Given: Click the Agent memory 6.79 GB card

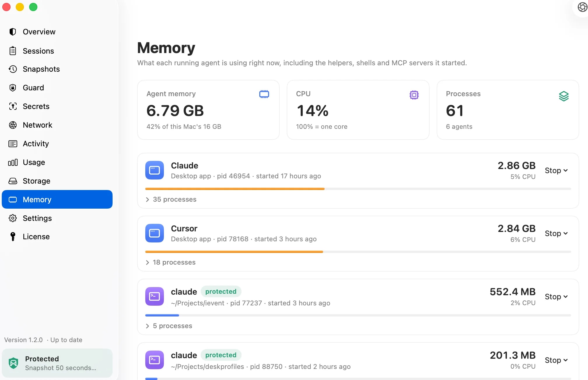Looking at the screenshot, I should 208,110.
